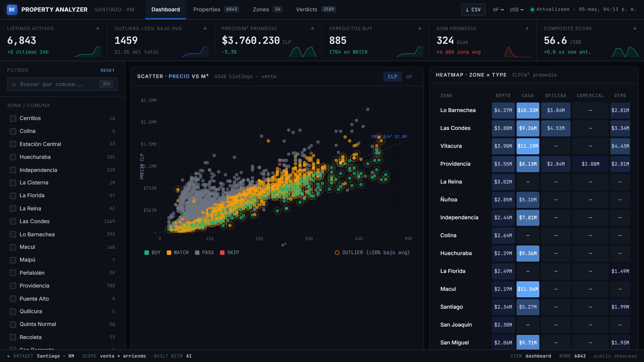
Task: Click Las Condes OFICINA $4.53M cell
Action: 556,128
